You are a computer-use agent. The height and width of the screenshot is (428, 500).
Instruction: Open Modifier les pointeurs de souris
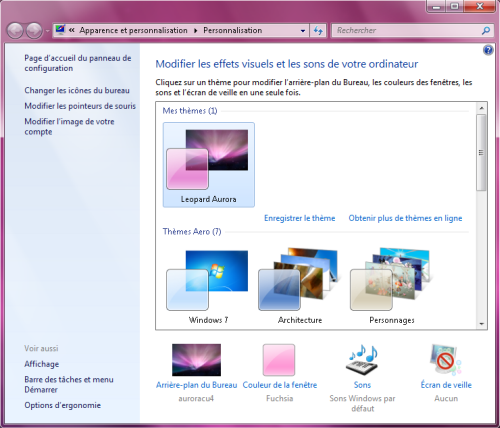(80, 106)
